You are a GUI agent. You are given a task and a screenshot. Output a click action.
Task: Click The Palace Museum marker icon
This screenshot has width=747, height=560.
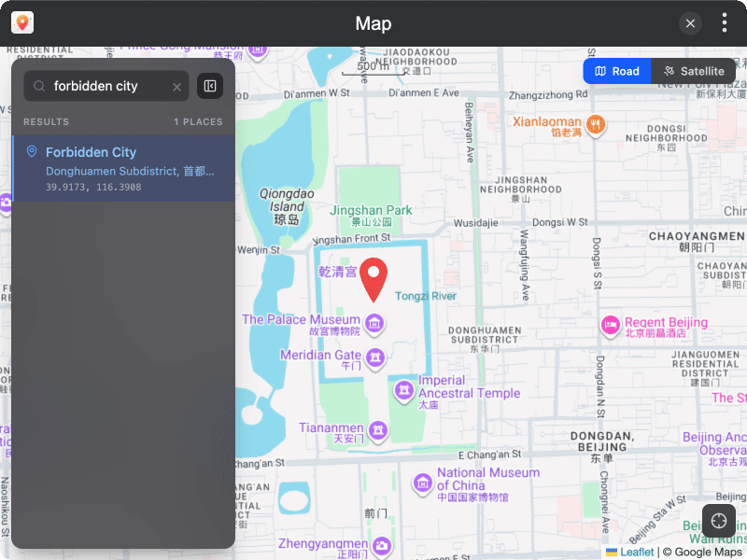[374, 324]
